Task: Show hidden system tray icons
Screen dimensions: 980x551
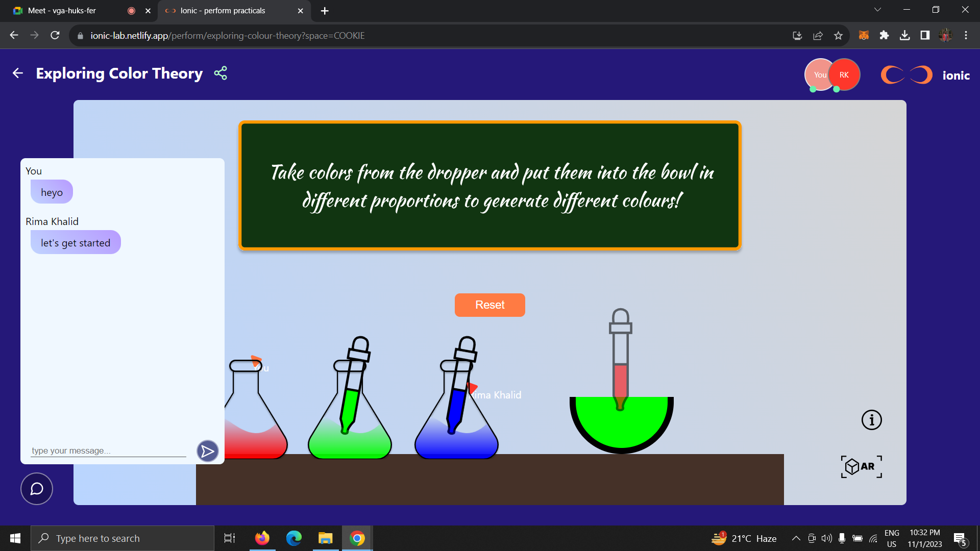Action: click(x=796, y=538)
